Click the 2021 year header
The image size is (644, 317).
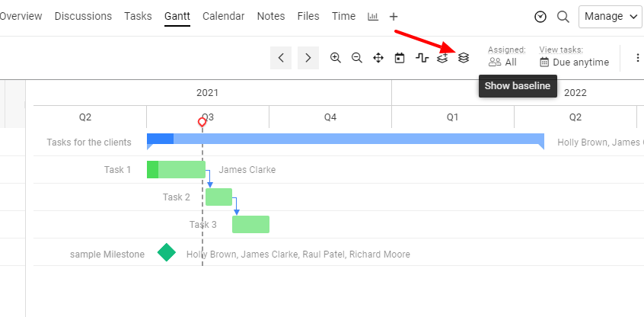coord(207,92)
